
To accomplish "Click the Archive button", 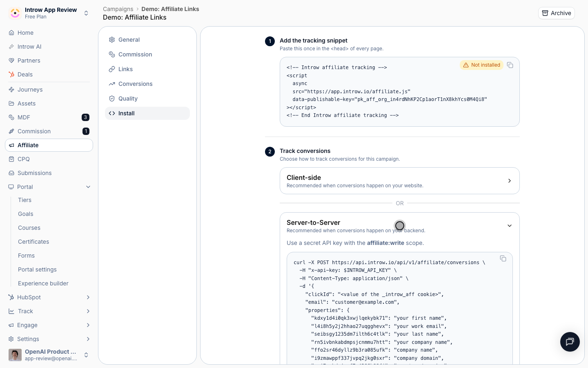I will [556, 13].
